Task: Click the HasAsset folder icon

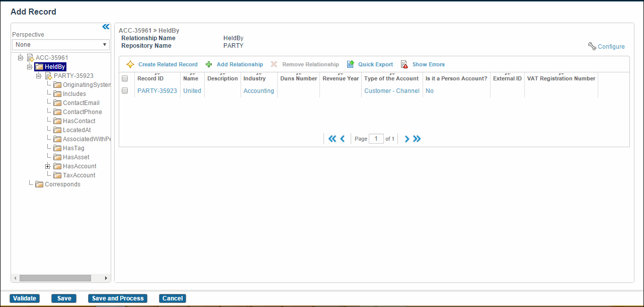Action: coord(57,157)
